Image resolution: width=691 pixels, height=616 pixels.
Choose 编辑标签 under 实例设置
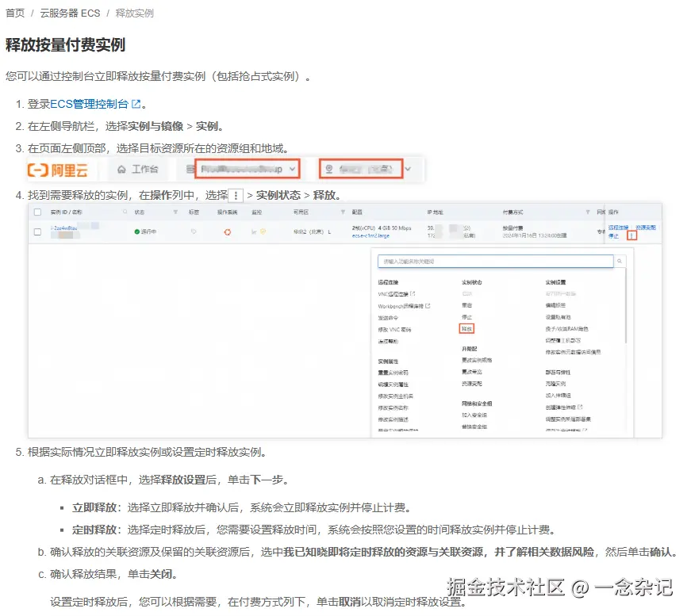tap(555, 305)
